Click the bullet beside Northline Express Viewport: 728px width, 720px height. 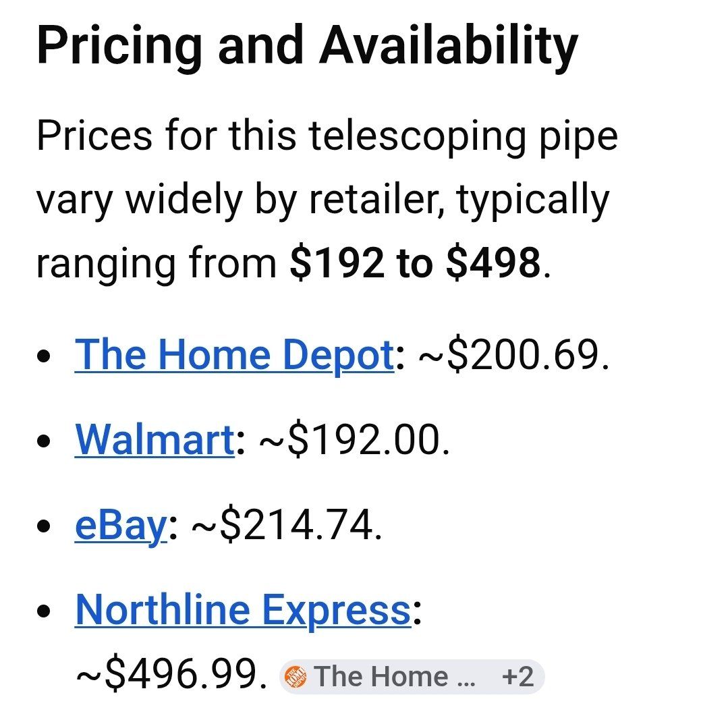[44, 611]
